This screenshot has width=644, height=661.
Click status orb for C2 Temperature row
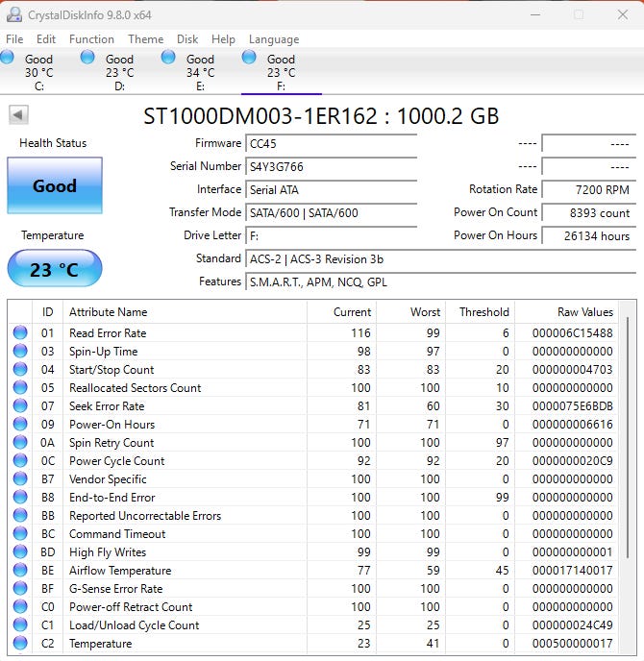20,644
